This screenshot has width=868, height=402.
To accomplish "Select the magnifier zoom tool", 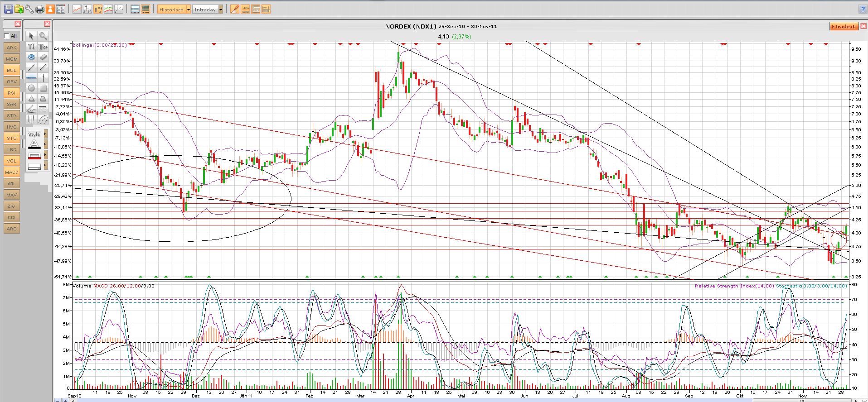I will [x=43, y=36].
